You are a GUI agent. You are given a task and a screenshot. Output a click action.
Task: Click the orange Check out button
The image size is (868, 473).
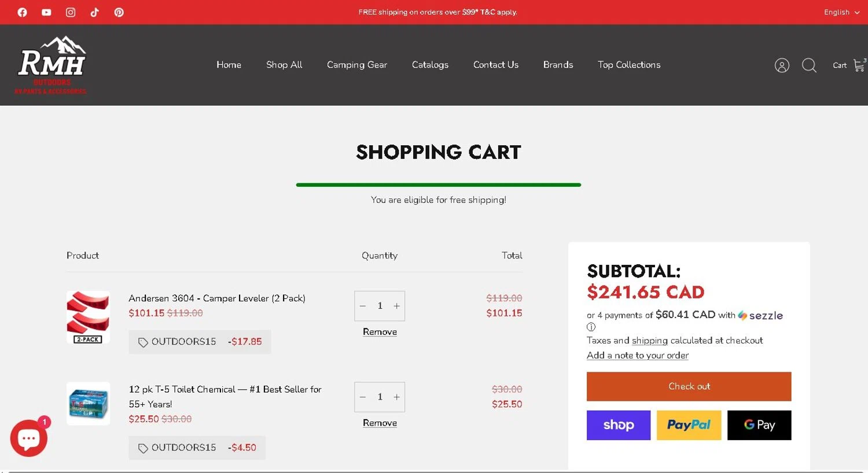point(689,386)
